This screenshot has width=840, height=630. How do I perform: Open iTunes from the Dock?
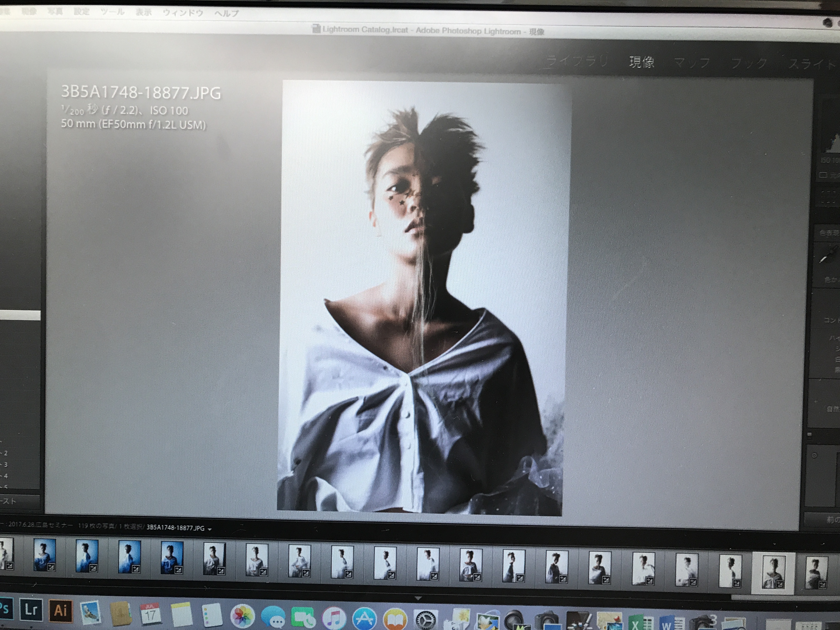click(x=334, y=618)
